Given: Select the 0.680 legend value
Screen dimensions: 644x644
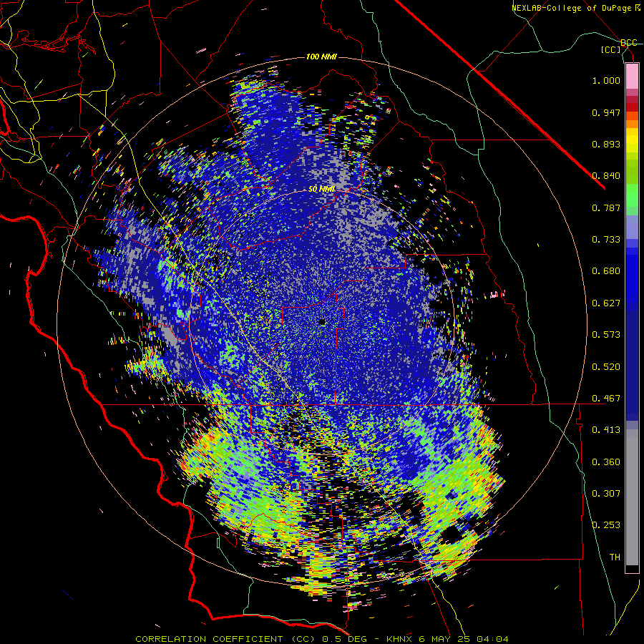Looking at the screenshot, I should point(606,271).
